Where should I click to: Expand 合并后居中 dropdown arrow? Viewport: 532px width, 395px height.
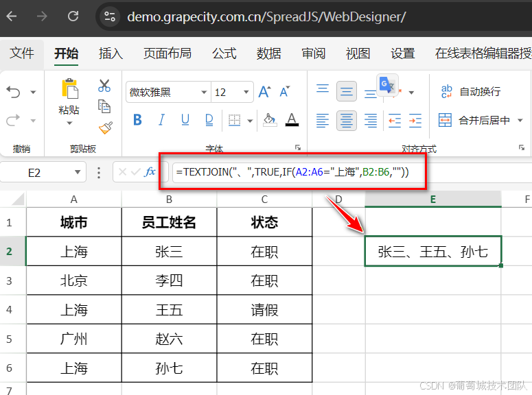(520, 121)
